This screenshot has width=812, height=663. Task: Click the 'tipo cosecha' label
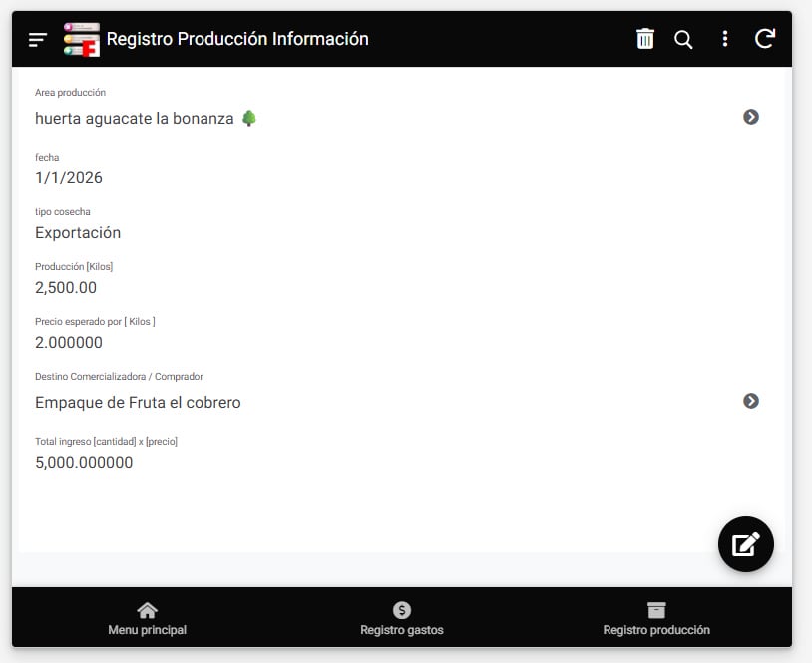(x=63, y=212)
